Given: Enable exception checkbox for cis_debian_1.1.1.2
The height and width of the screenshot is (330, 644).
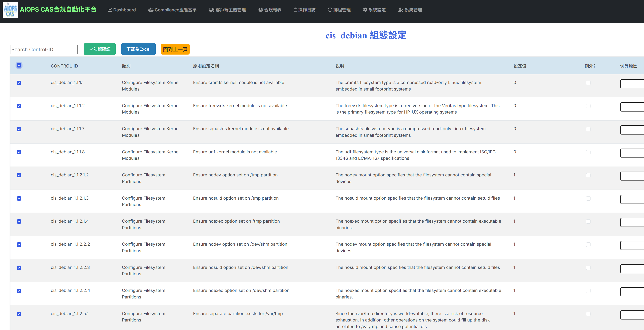Looking at the screenshot, I should pyautogui.click(x=588, y=106).
